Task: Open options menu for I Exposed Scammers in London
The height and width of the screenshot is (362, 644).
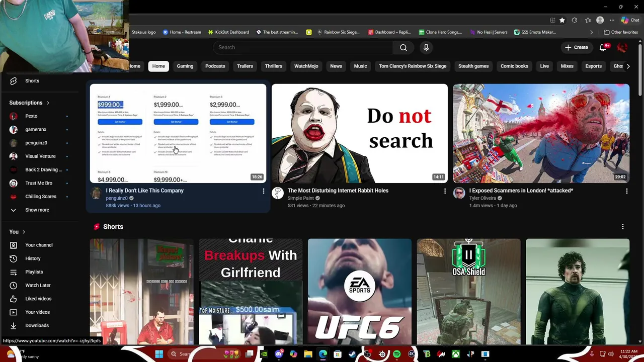Action: tap(626, 191)
